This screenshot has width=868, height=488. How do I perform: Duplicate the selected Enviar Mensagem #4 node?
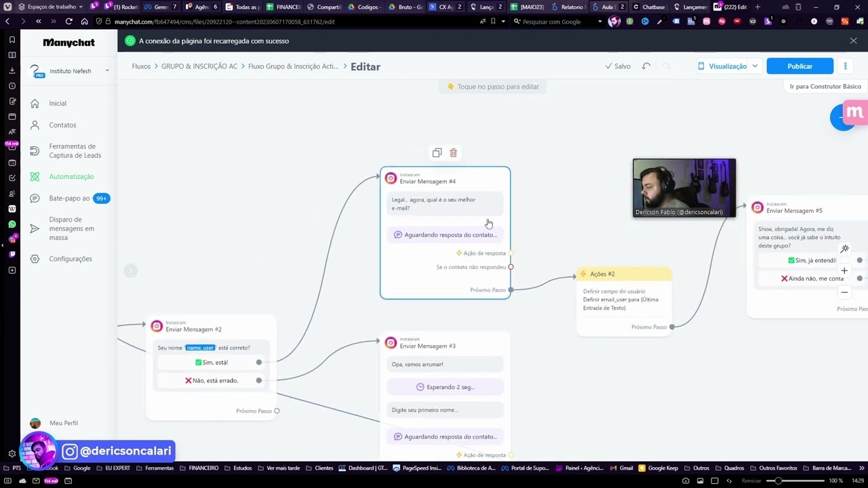tap(437, 153)
